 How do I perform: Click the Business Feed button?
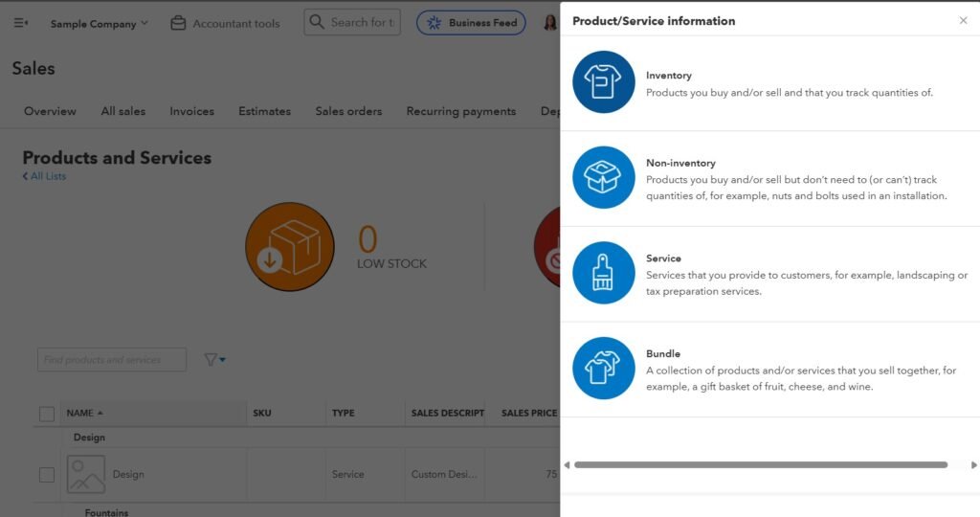point(471,23)
